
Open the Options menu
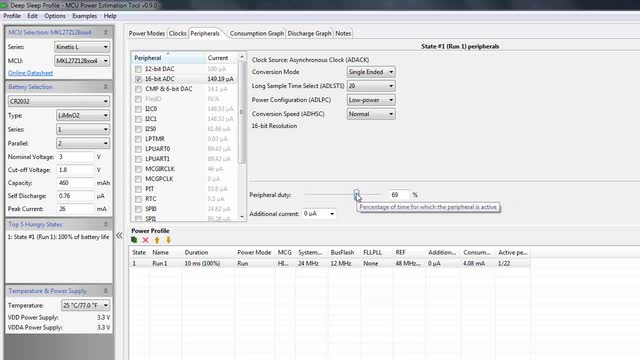55,16
